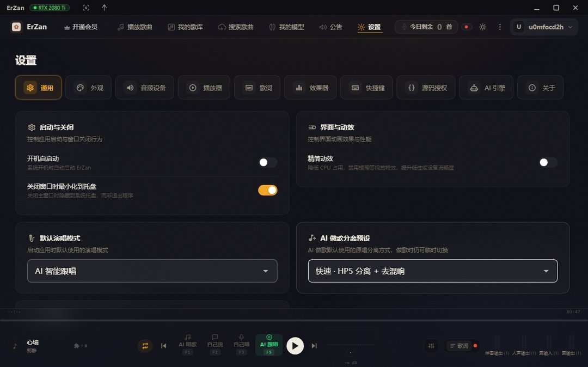Toggle the 歌词 button in the player bar
The width and height of the screenshot is (588, 367).
(462, 346)
